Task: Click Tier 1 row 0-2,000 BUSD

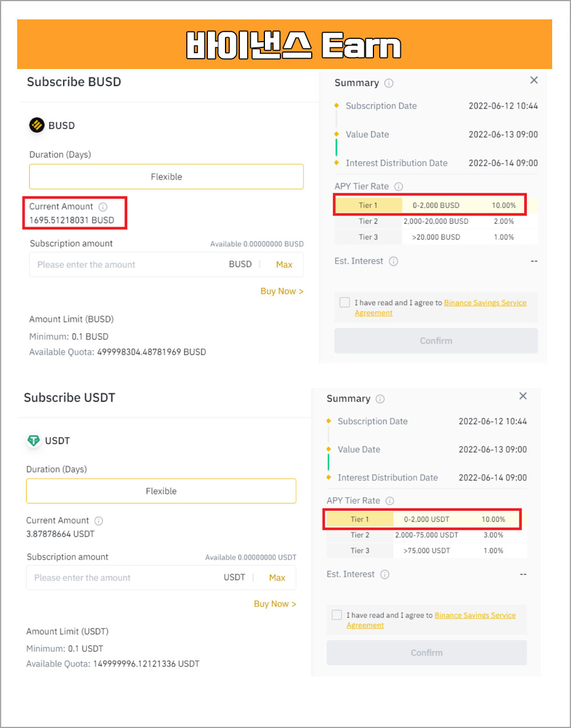Action: (x=436, y=205)
